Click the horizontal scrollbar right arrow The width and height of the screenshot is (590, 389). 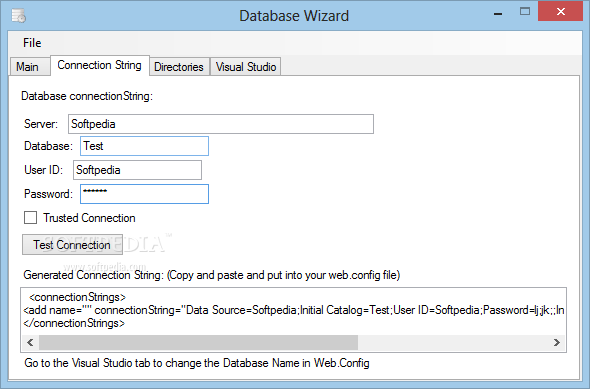(557, 342)
